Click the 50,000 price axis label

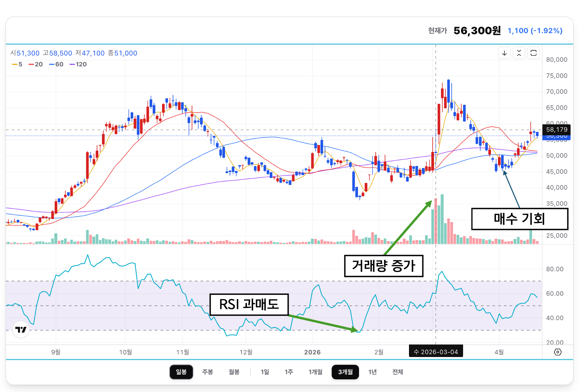point(557,156)
